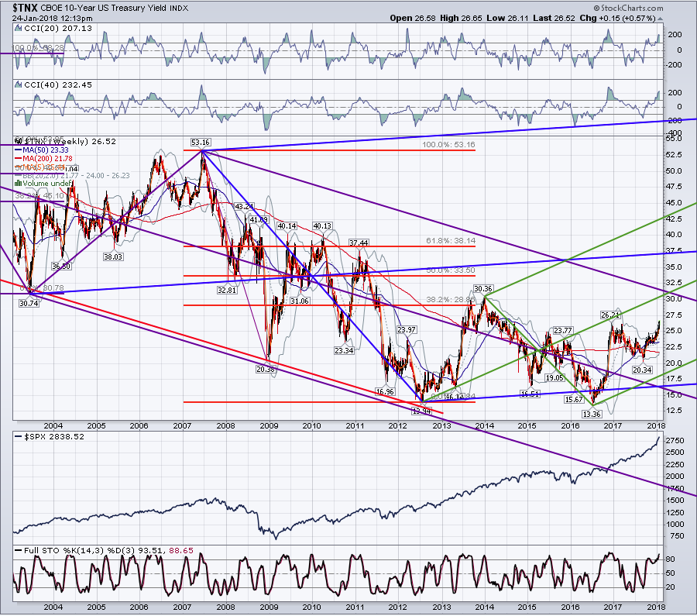Click the 'Open 26.58' header value
This screenshot has width=697, height=616.
tap(413, 19)
